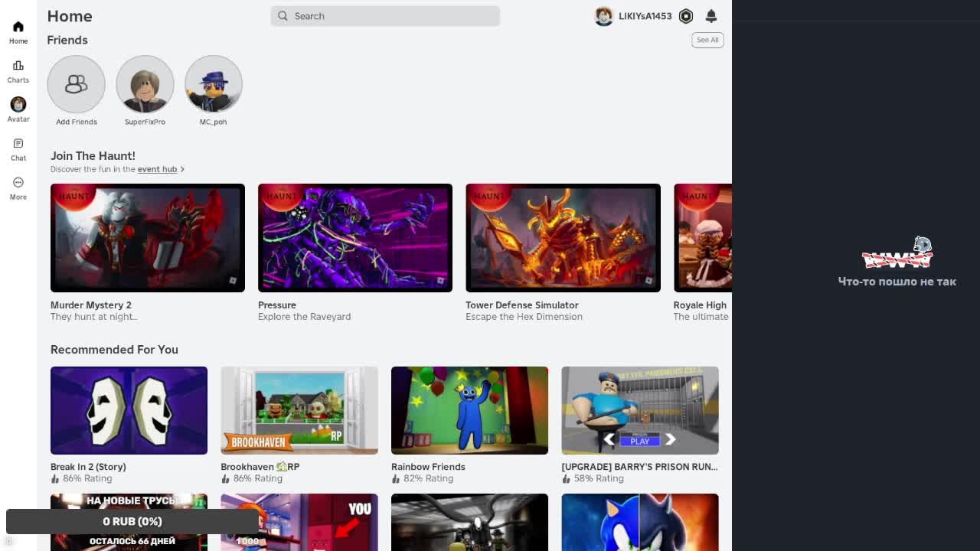The image size is (980, 551).
Task: Click the Join The Haunt! heading
Action: tap(93, 156)
